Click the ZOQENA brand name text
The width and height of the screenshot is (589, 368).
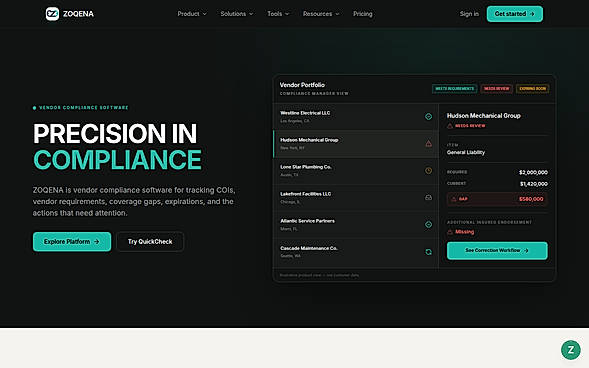tap(78, 14)
